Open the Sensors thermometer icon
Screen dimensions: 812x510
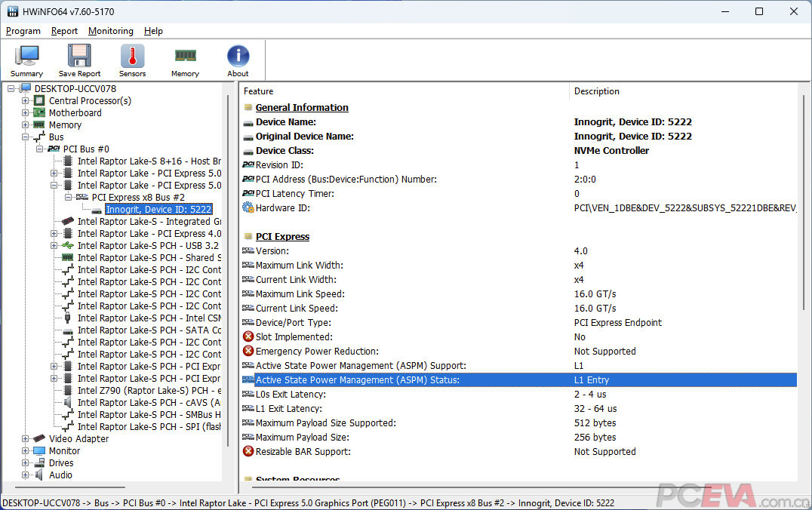(x=132, y=57)
